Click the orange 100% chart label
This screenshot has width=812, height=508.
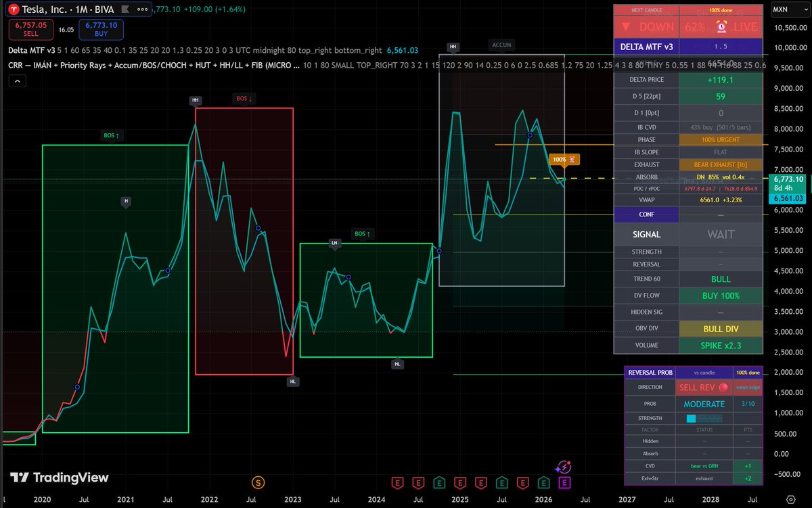pyautogui.click(x=564, y=160)
